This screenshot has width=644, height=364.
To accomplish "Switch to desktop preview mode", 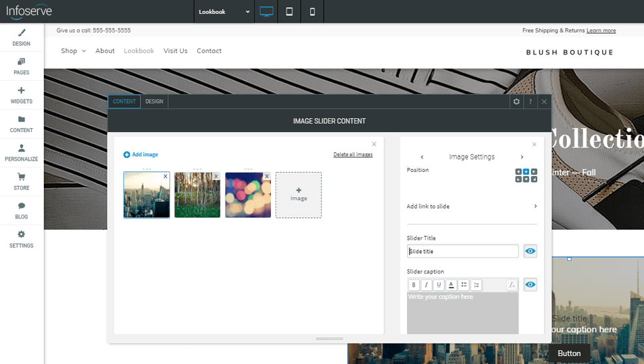I will tap(266, 11).
